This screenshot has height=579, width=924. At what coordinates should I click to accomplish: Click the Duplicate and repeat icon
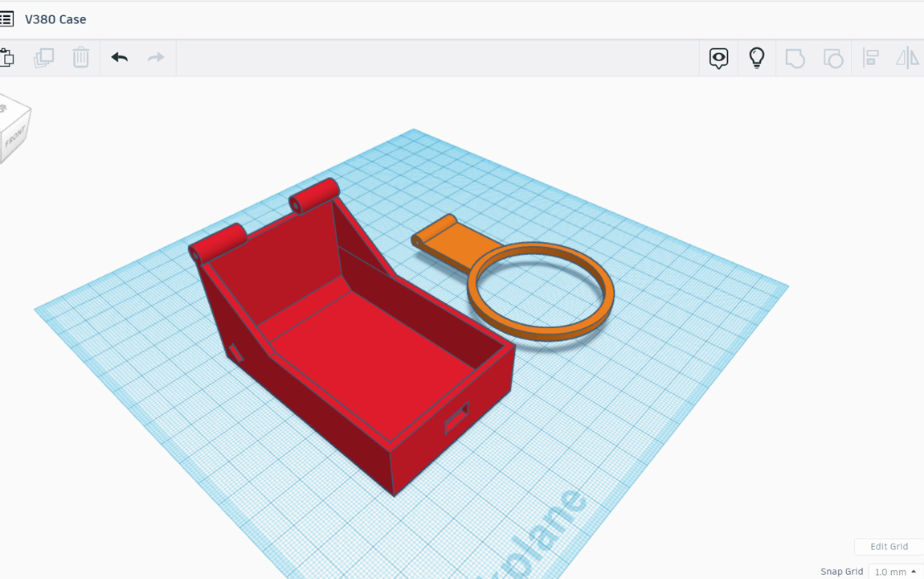tap(44, 58)
